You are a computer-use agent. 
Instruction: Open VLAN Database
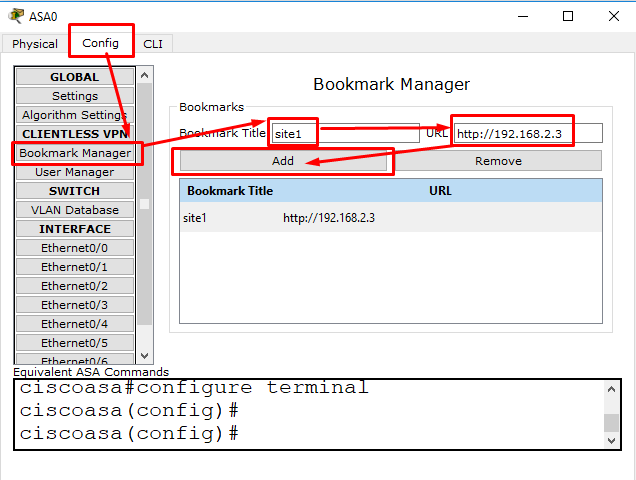75,210
